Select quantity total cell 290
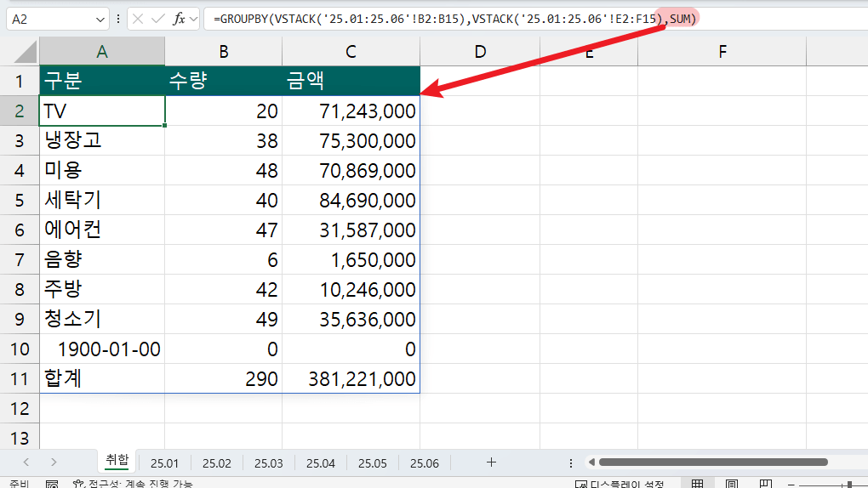The height and width of the screenshot is (488, 868). pyautogui.click(x=223, y=378)
